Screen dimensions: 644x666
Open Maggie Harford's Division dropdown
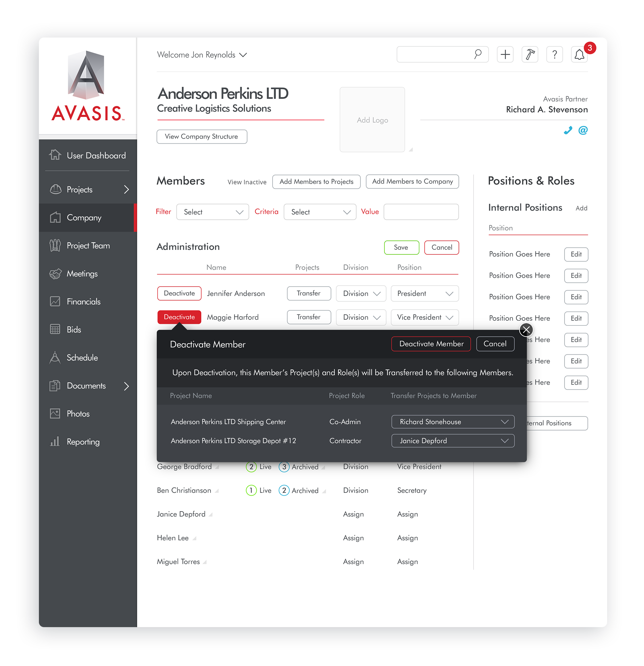click(361, 317)
